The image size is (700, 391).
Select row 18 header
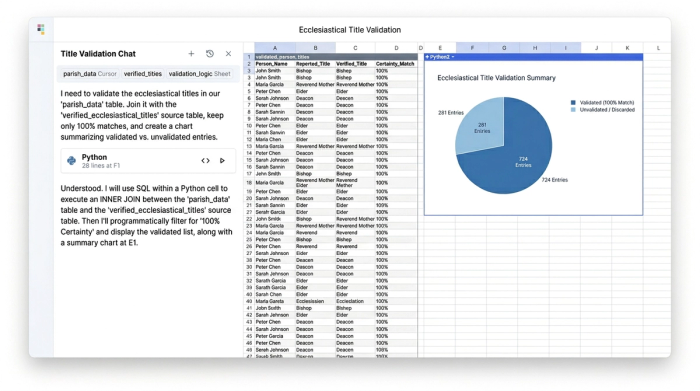pyautogui.click(x=249, y=183)
